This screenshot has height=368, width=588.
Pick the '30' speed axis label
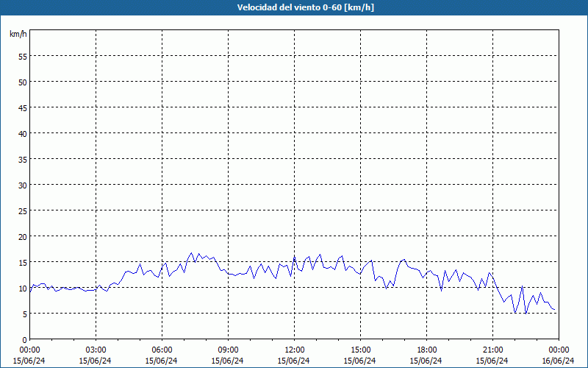point(23,185)
